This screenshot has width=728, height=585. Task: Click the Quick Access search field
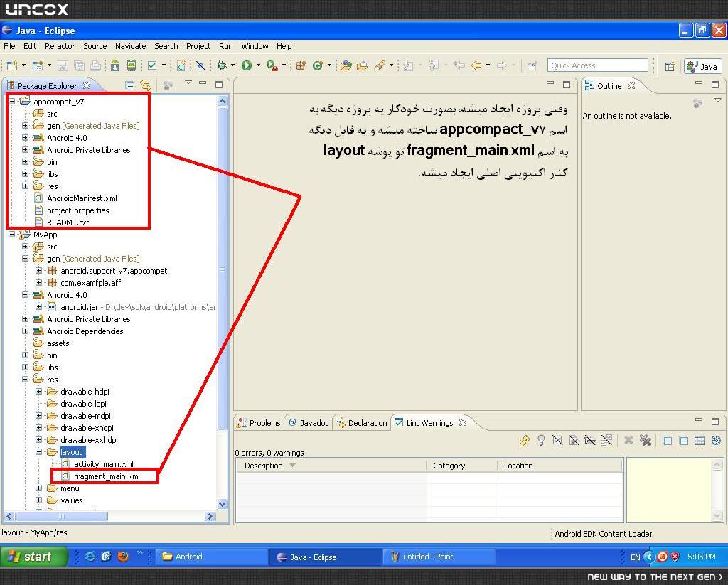click(597, 65)
